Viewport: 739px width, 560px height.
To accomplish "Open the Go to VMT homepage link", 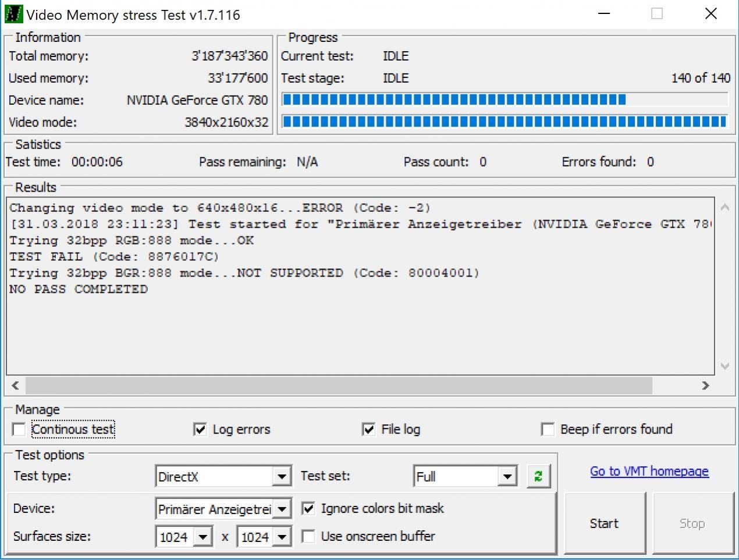I will tap(649, 472).
